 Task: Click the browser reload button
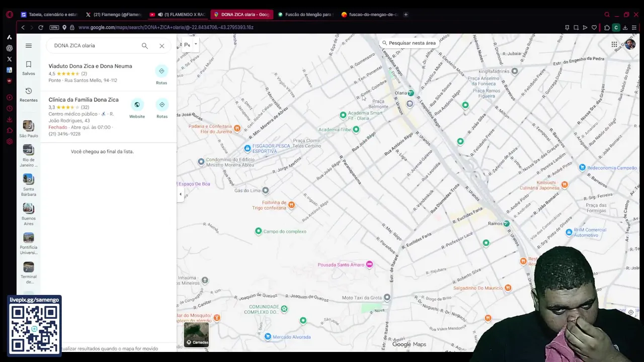[x=41, y=28]
